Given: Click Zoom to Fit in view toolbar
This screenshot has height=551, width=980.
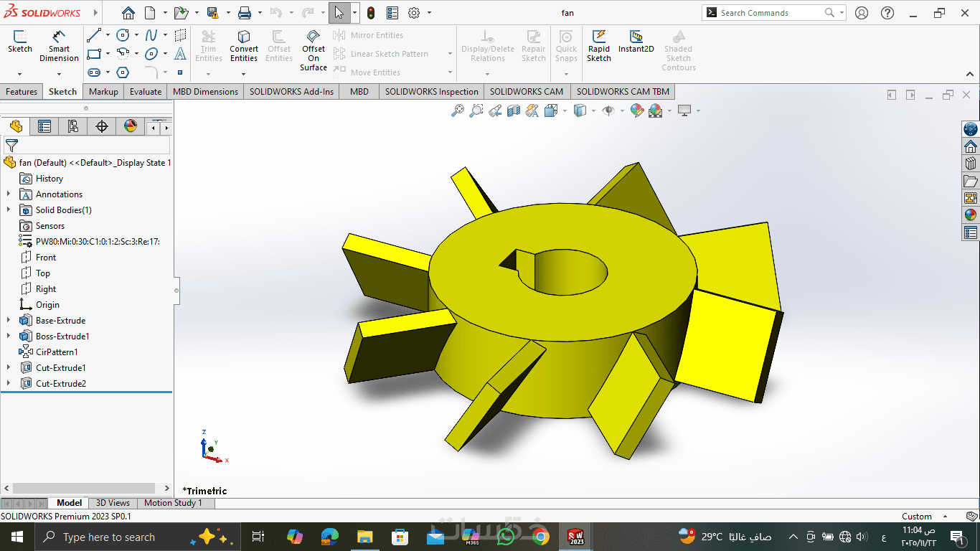Looking at the screenshot, I should pyautogui.click(x=458, y=110).
